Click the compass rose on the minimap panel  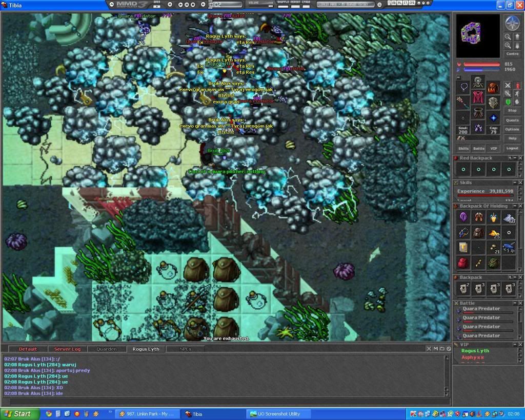click(x=512, y=23)
